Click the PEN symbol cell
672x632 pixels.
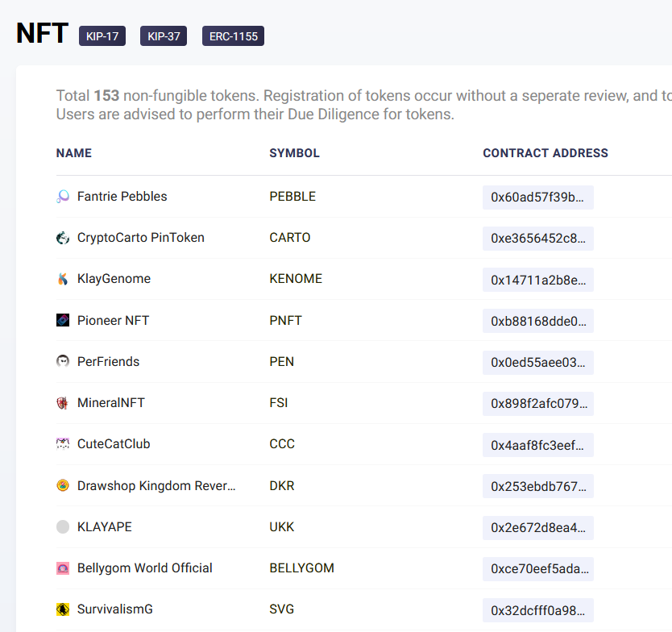click(281, 361)
